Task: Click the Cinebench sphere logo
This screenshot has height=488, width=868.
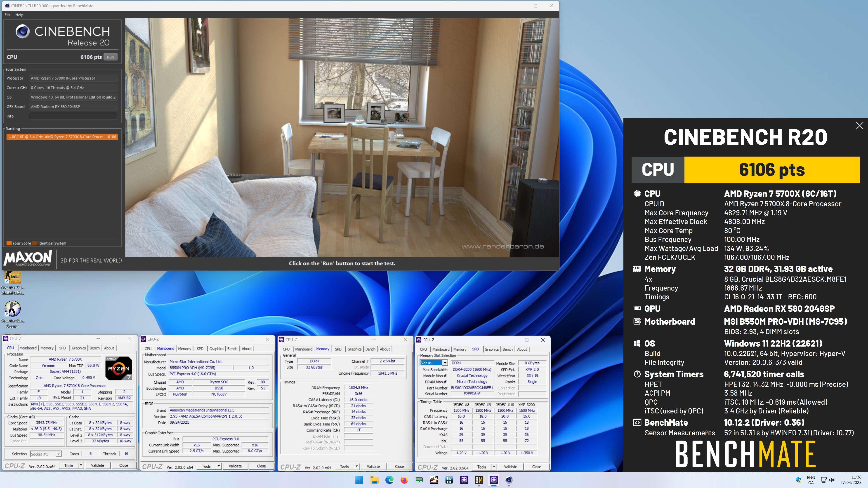Action: coord(23,31)
